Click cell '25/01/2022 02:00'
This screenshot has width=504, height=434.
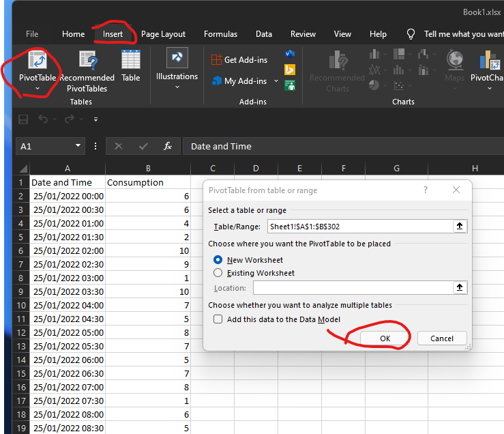[x=68, y=250]
